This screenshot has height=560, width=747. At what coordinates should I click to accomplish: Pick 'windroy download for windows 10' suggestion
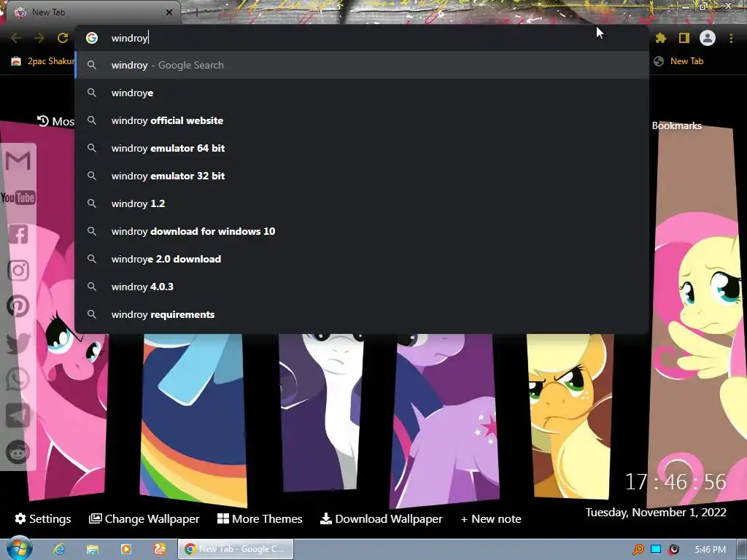[x=362, y=231]
